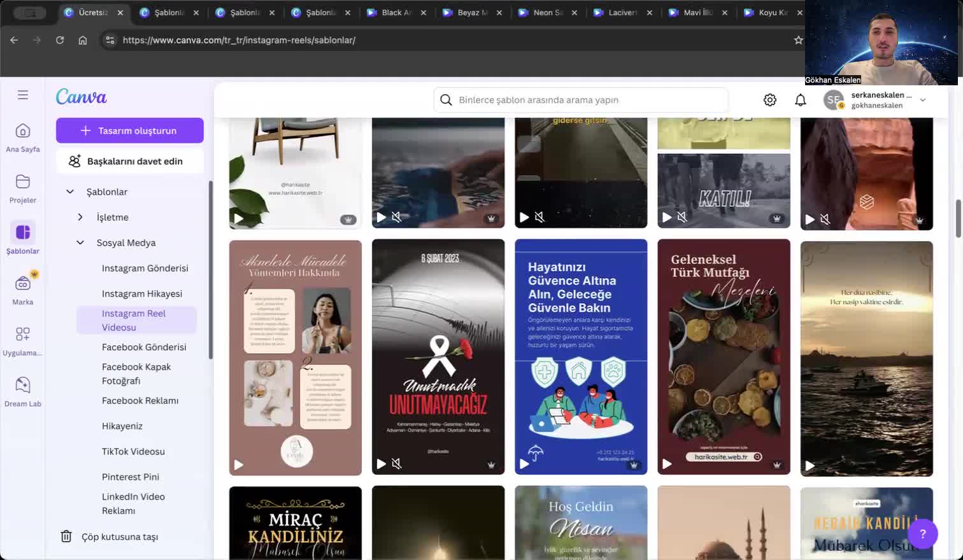Open Projeler folder icon
This screenshot has width=963, height=560.
[23, 182]
